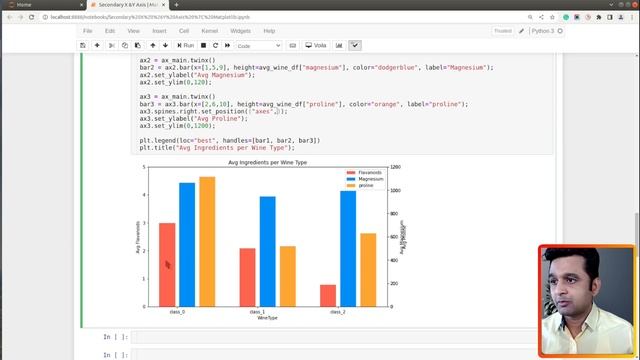This screenshot has height=360, width=640.
Task: Open the Insert menu
Action: (159, 31)
